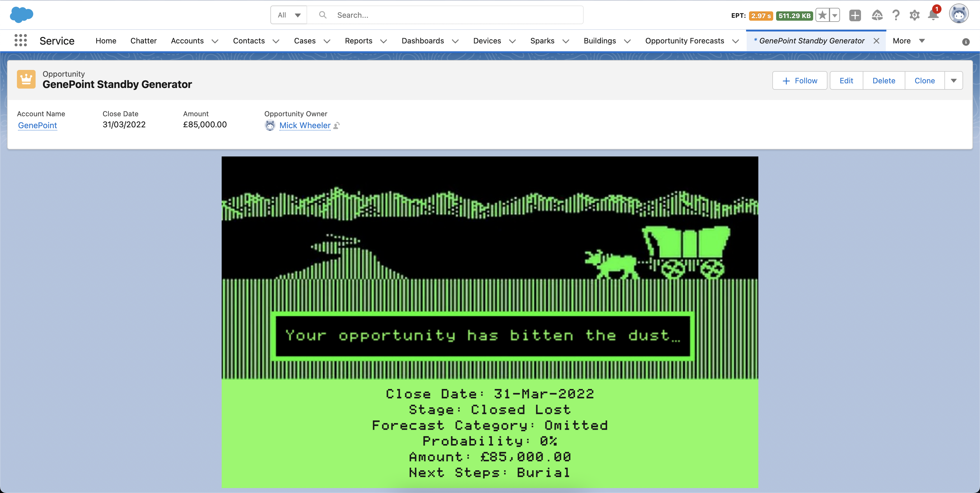This screenshot has width=980, height=493.
Task: Switch to the Chatter tab
Action: 143,41
